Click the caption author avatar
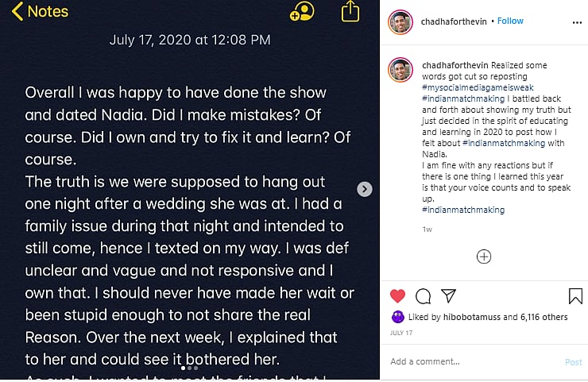 (x=400, y=70)
